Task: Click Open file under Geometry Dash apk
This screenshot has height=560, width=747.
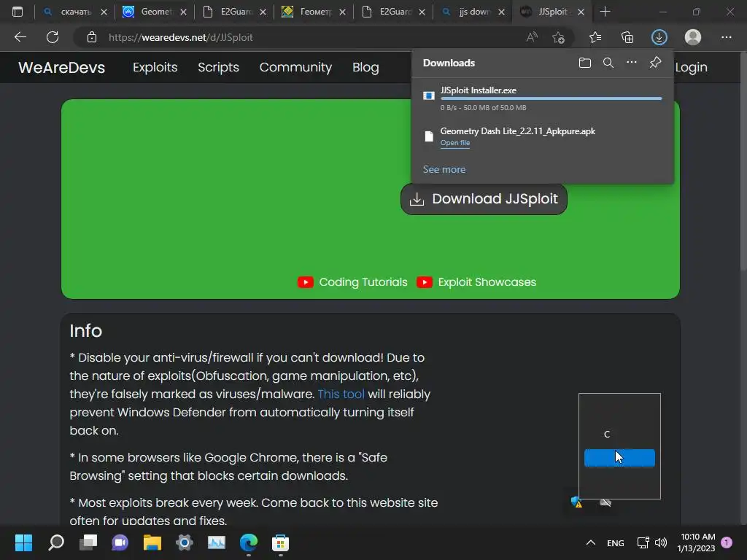Action: coord(455,143)
